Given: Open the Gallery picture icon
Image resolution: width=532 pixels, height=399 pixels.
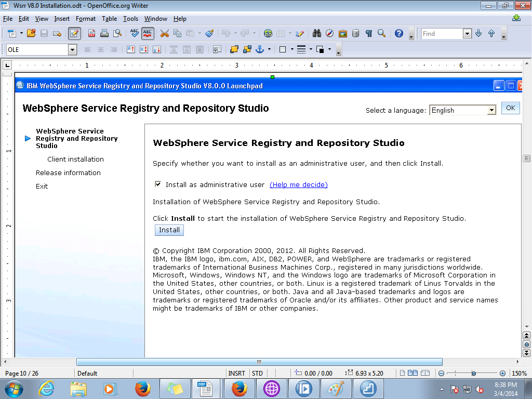Looking at the screenshot, I should [343, 33].
